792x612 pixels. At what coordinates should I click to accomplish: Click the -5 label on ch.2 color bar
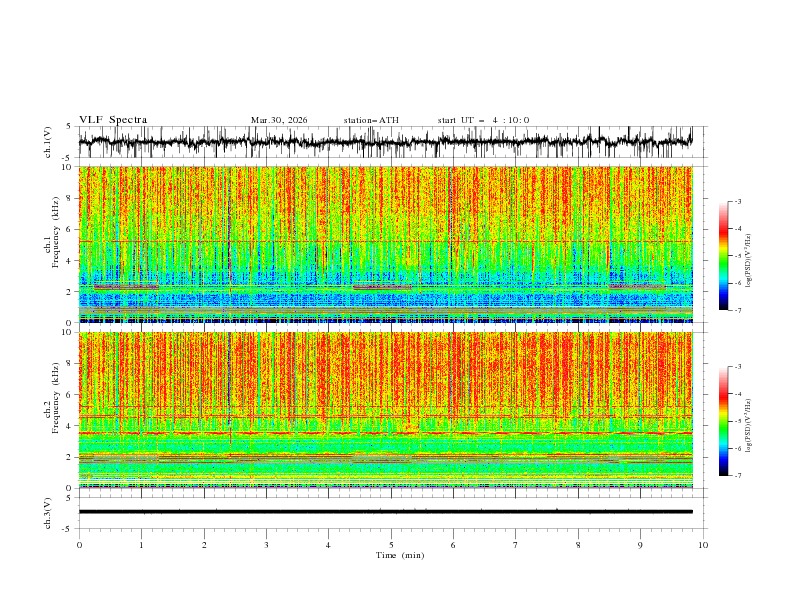coord(737,421)
